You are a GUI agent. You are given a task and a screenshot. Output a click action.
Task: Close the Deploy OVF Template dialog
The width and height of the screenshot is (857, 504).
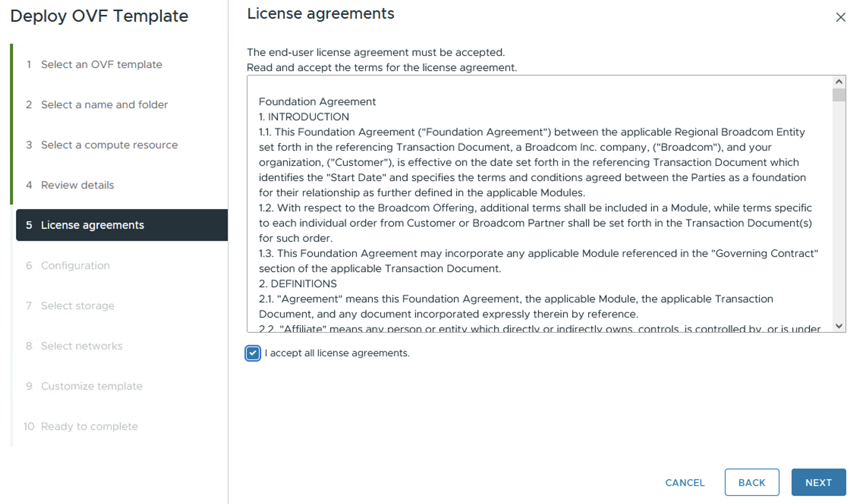[840, 17]
